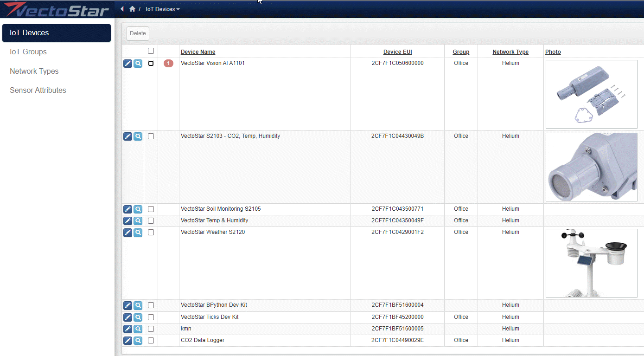View VectoStar BPython Dev Kit magnifier icon
The image size is (644, 356).
[138, 305]
